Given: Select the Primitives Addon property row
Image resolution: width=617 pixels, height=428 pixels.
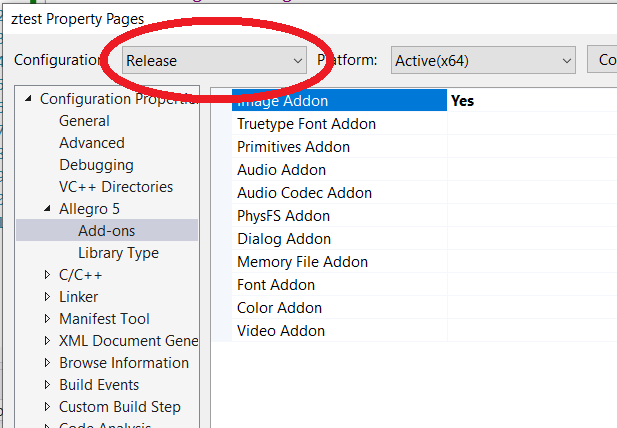Looking at the screenshot, I should (293, 147).
